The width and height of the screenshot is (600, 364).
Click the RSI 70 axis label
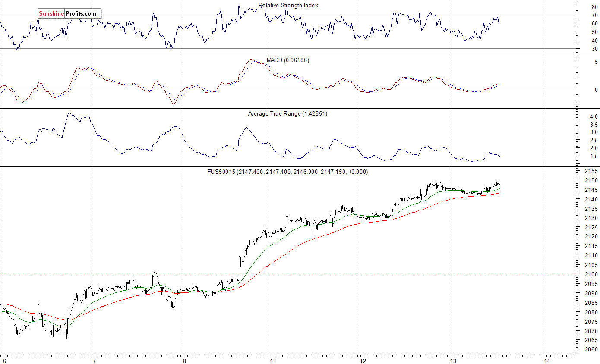595,15
